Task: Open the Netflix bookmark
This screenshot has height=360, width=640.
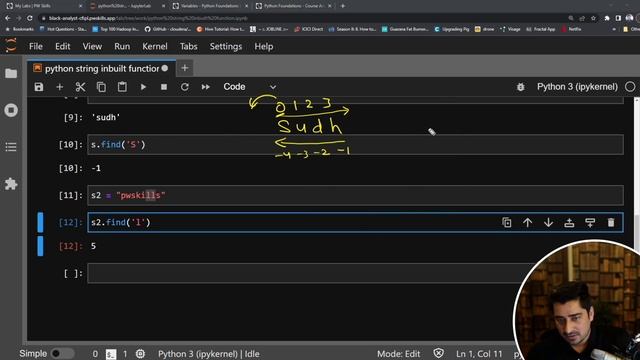Action: tap(571, 29)
